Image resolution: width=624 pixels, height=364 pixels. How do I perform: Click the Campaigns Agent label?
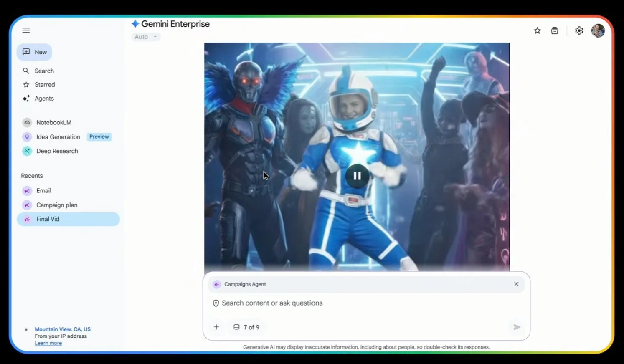pos(245,284)
